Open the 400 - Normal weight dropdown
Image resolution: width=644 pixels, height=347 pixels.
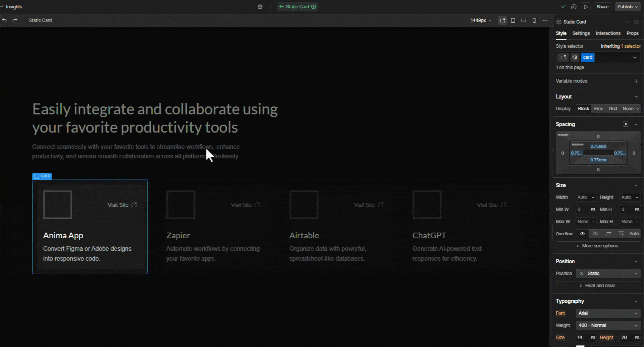click(608, 325)
